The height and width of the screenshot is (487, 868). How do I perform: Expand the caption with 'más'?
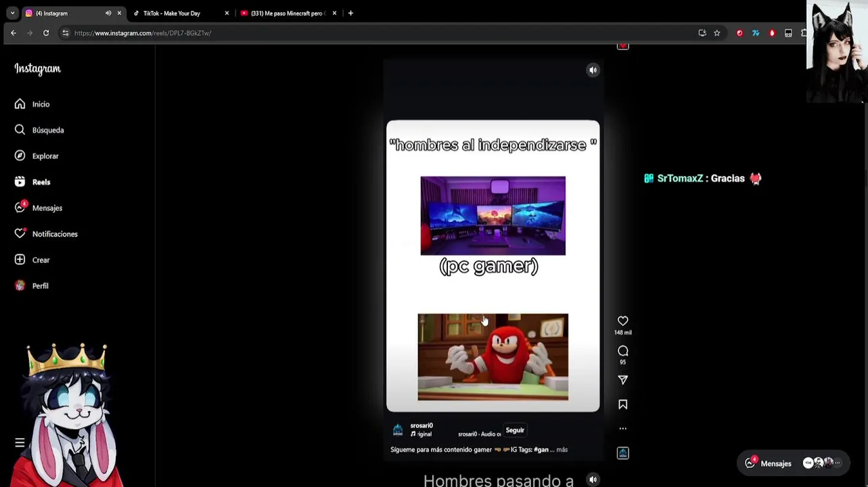tap(562, 450)
